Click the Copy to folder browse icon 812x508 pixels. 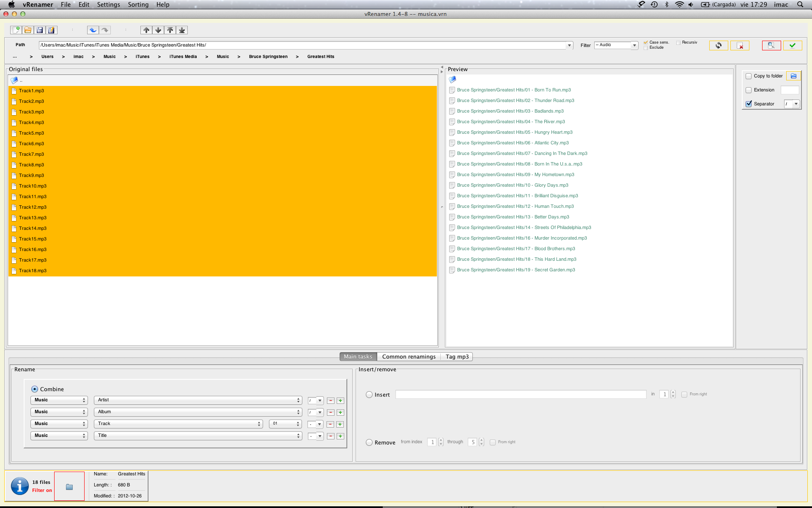[793, 76]
